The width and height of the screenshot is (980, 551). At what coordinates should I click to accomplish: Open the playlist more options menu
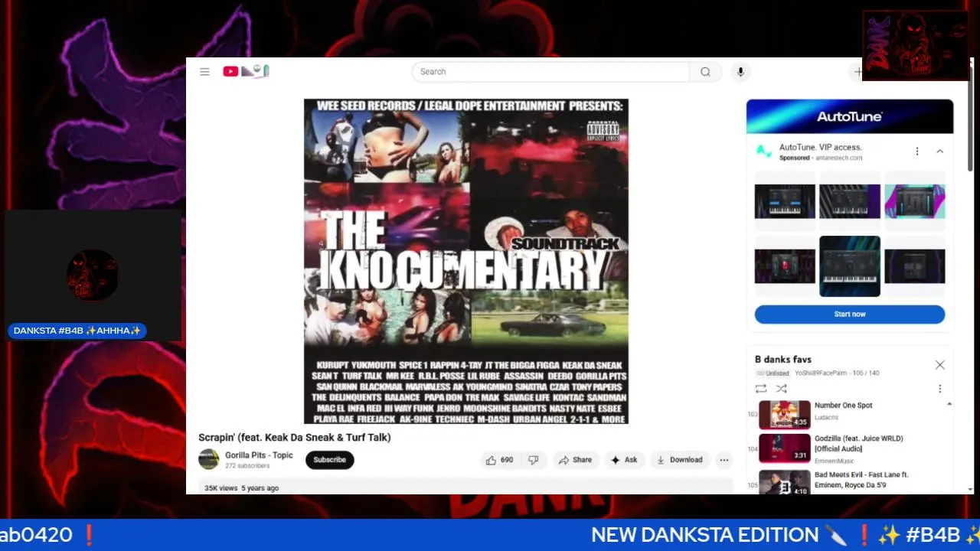[x=940, y=389]
